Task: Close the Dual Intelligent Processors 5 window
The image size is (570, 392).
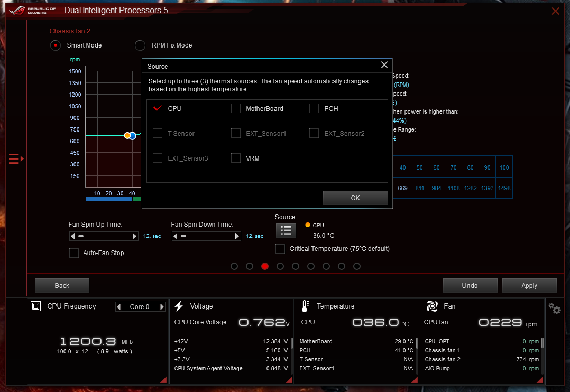Action: 555,11
